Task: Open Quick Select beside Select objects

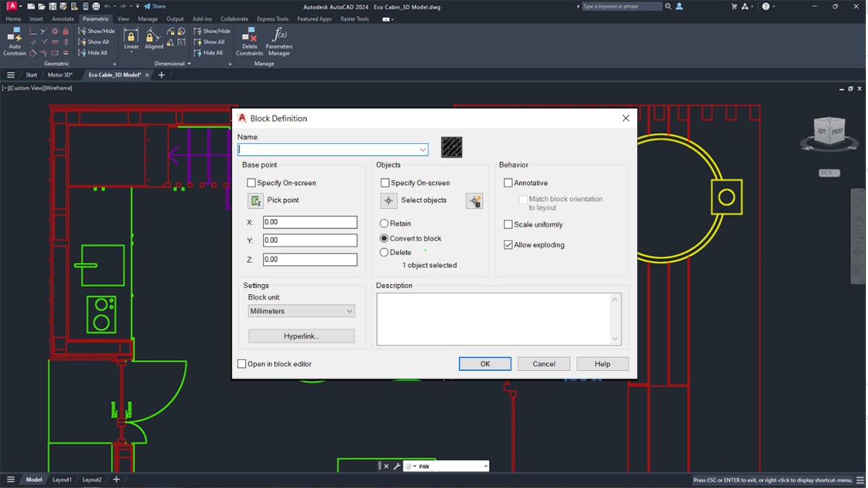Action: coord(474,200)
